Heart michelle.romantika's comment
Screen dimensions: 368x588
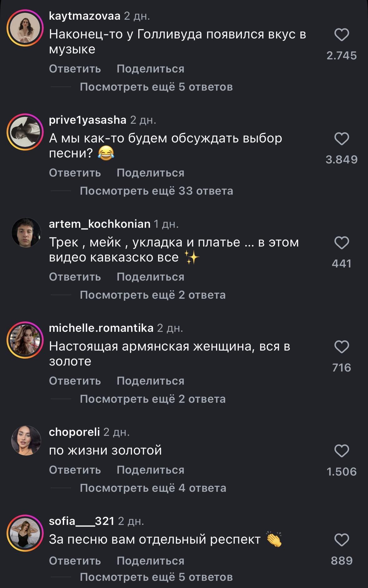tap(341, 347)
